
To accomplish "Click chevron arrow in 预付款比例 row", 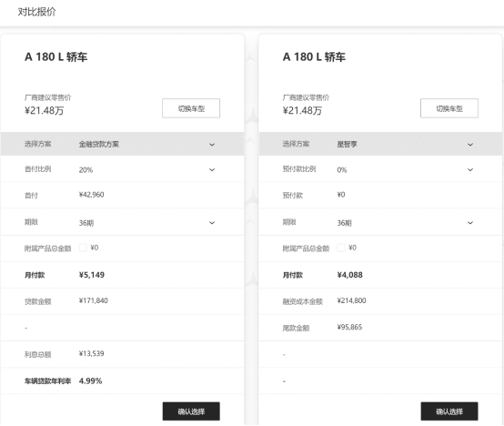I will click(470, 169).
